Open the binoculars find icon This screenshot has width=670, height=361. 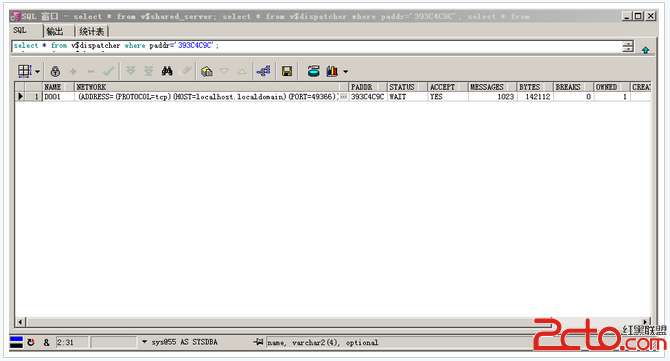[167, 71]
